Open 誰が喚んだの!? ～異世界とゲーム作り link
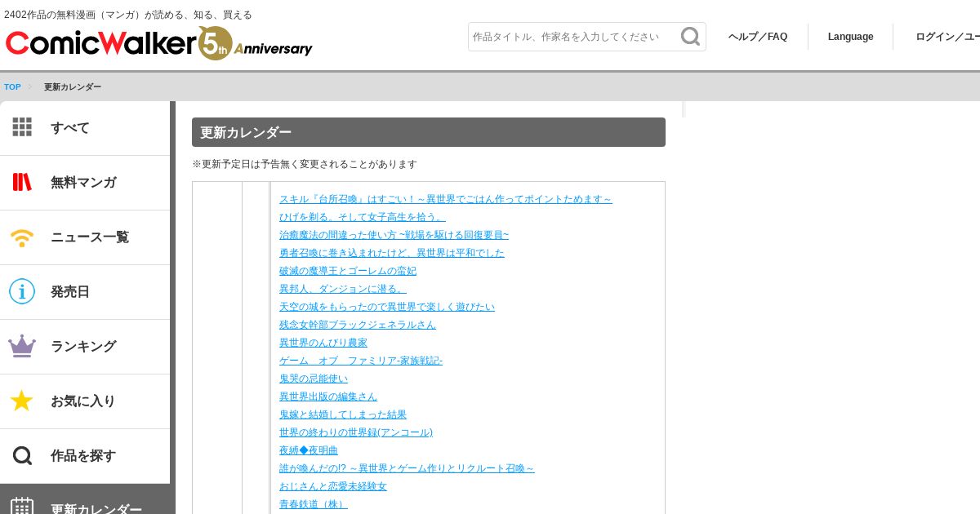980x514 pixels. (407, 468)
